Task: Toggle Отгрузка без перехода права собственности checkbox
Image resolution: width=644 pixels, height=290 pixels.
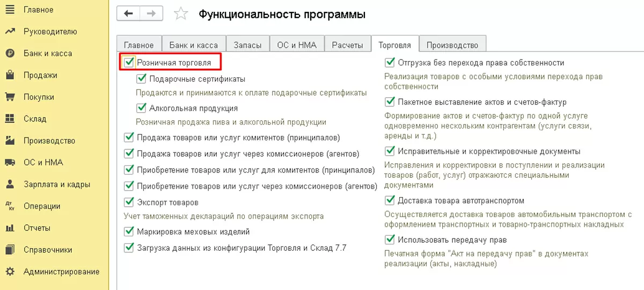Action: tap(390, 63)
